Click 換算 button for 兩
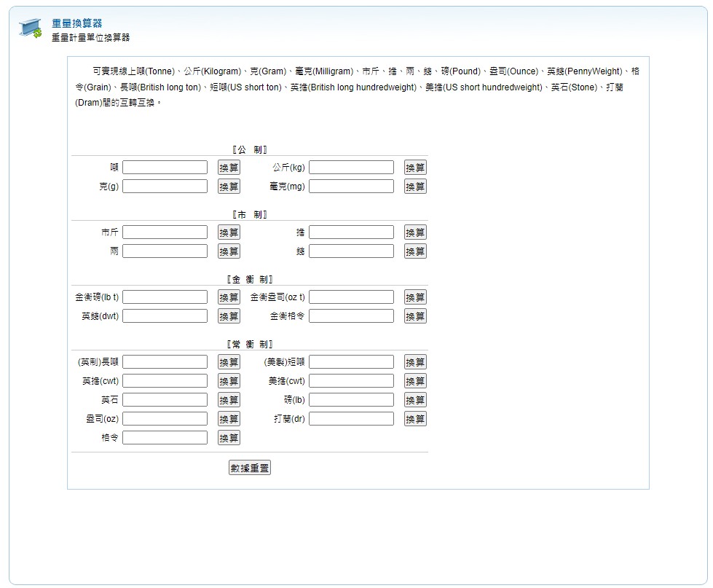 click(229, 251)
